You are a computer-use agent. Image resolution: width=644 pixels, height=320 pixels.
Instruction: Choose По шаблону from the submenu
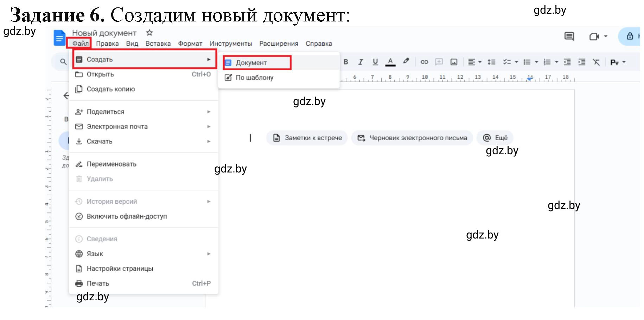(x=279, y=77)
